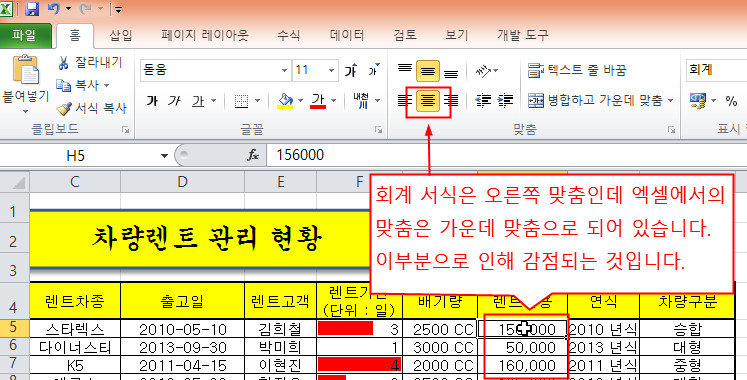
Task: Switch to the 삽입 ribbon tab
Action: (x=121, y=35)
